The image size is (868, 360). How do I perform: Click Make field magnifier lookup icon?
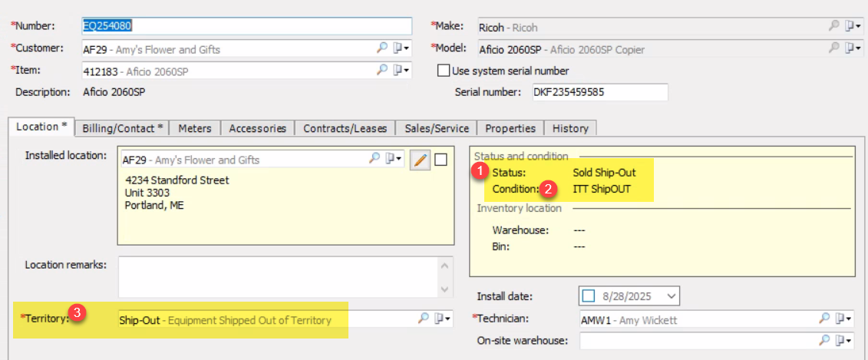pos(833,25)
